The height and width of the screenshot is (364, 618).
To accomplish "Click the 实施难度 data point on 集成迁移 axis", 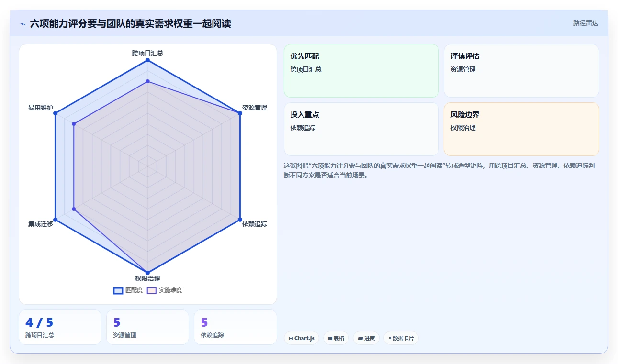I will [x=74, y=209].
